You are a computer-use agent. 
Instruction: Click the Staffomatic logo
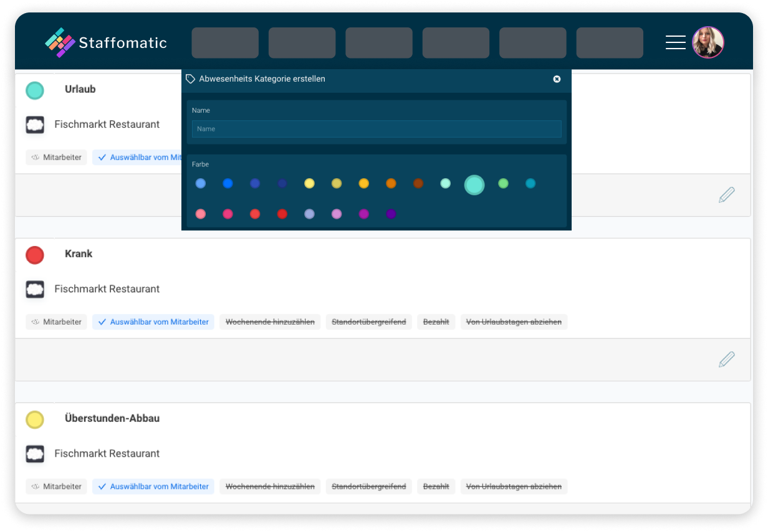(x=106, y=43)
